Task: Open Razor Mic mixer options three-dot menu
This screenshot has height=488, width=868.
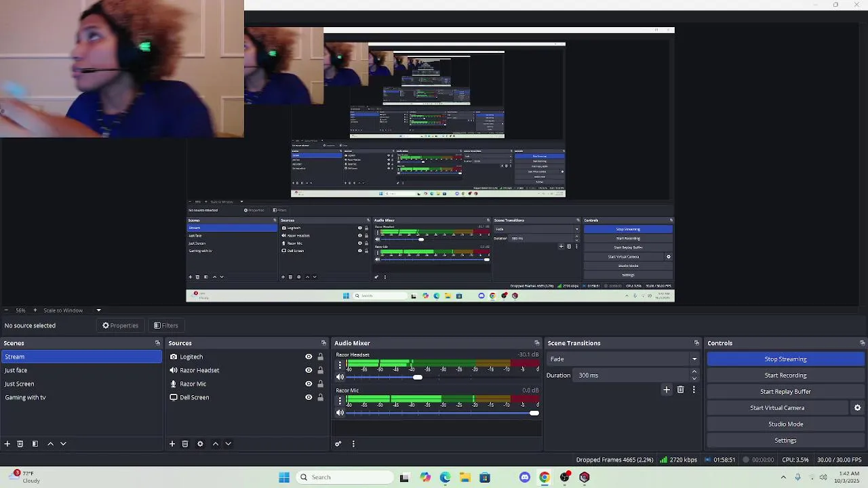Action: [x=340, y=401]
